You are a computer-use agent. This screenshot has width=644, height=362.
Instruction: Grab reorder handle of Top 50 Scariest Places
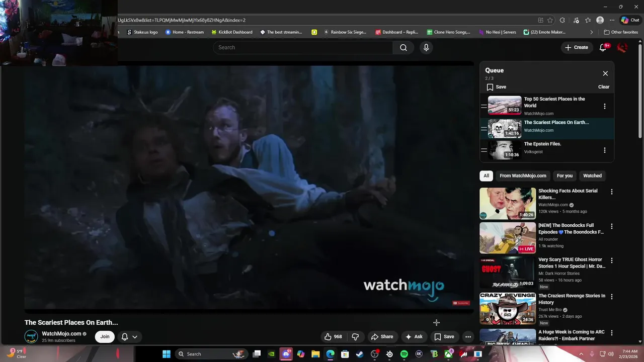484,106
